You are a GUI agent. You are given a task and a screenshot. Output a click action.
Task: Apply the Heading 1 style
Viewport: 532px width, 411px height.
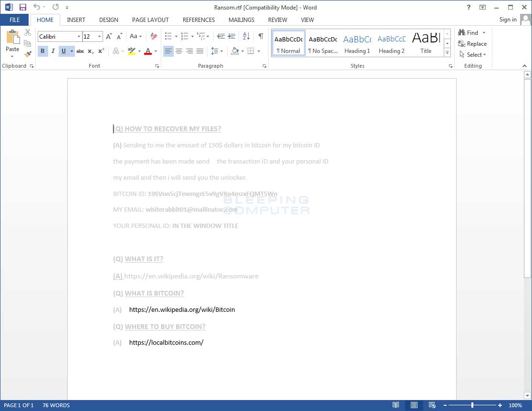coord(357,43)
